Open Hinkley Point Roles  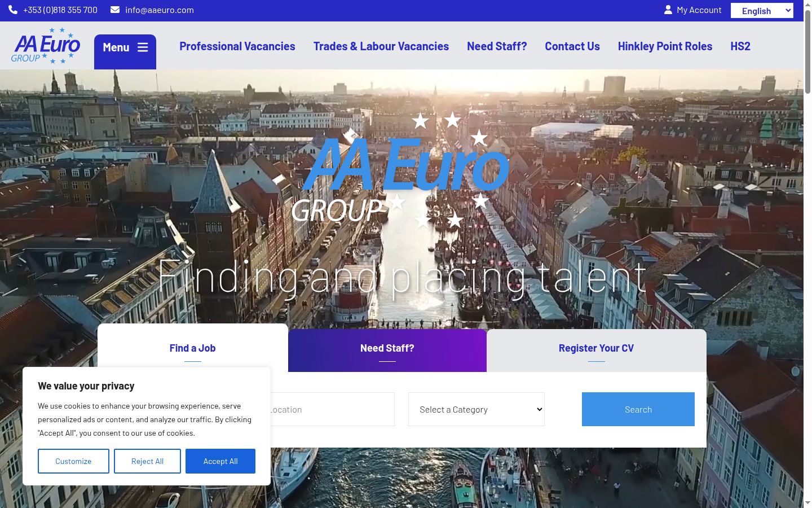[x=665, y=46]
